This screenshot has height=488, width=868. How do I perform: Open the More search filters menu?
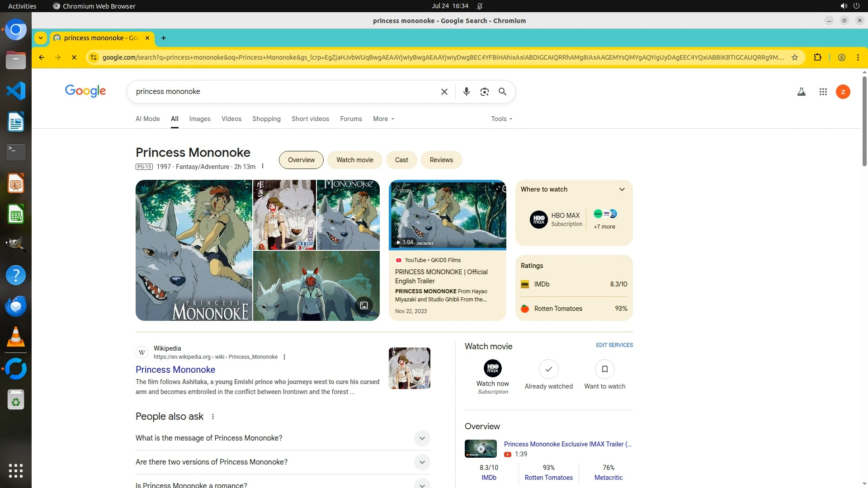pyautogui.click(x=383, y=119)
